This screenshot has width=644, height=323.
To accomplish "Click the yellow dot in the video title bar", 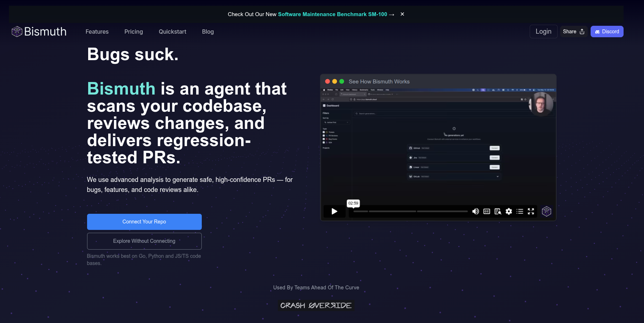I will [x=335, y=81].
